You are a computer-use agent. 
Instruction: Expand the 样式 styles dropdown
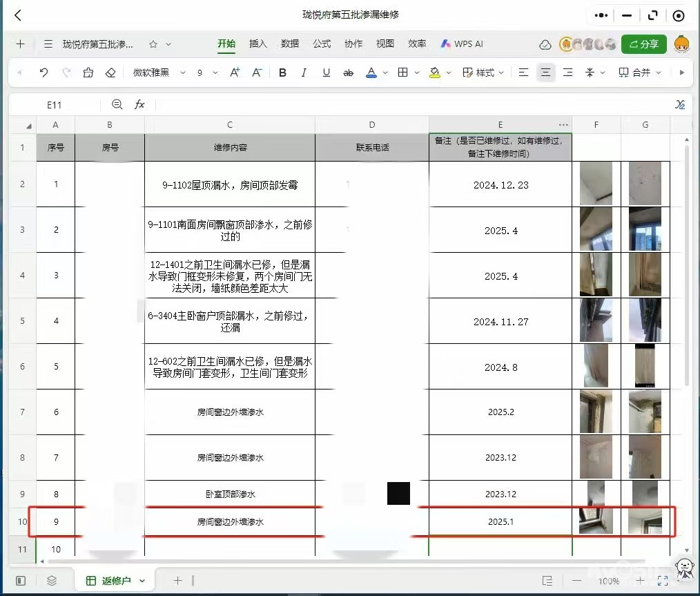(483, 73)
